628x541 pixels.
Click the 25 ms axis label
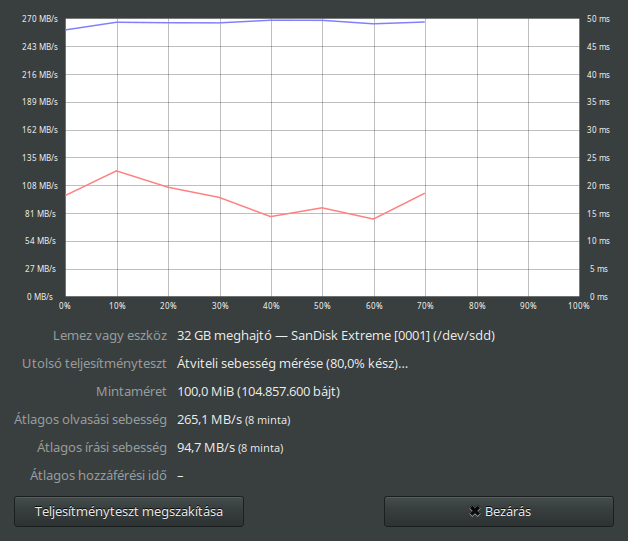(x=598, y=158)
